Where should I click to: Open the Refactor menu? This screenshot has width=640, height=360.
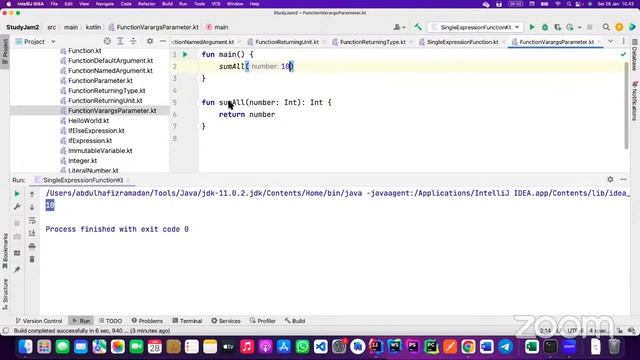click(147, 4)
